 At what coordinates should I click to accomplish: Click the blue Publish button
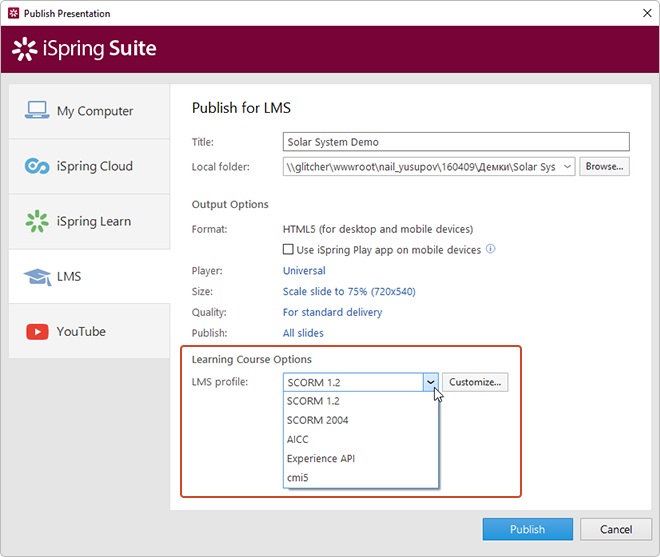(x=528, y=529)
